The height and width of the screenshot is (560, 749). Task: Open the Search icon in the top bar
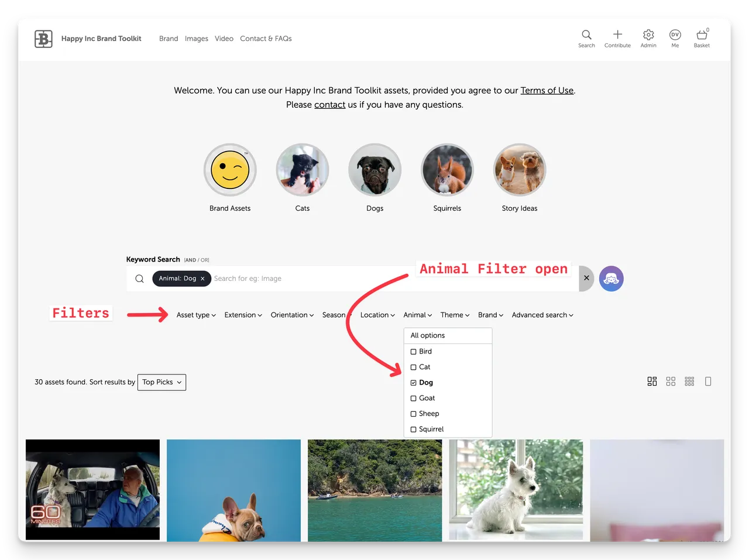tap(586, 35)
